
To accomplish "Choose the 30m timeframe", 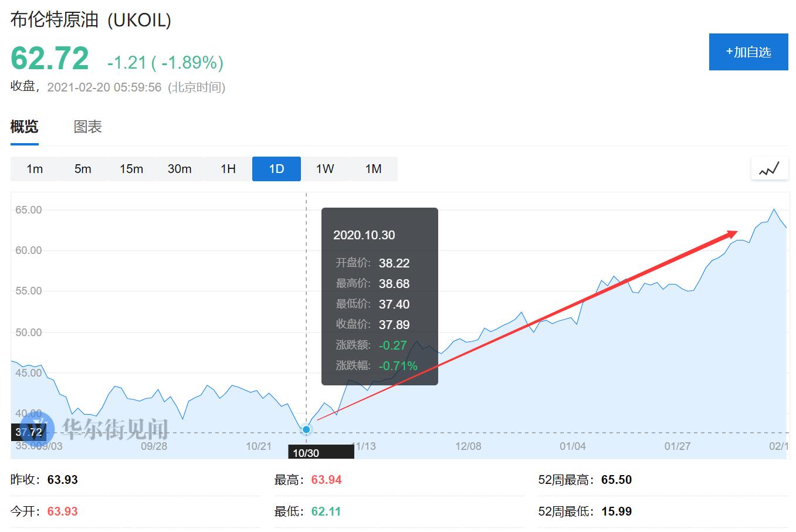I will click(179, 169).
